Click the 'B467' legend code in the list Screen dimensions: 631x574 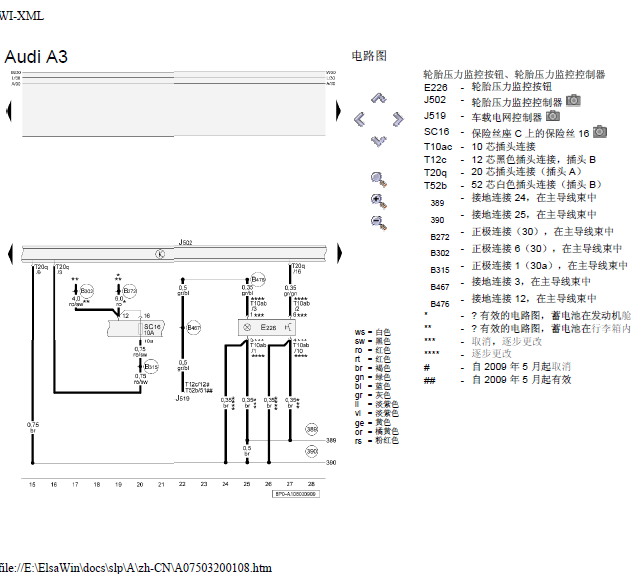click(439, 287)
